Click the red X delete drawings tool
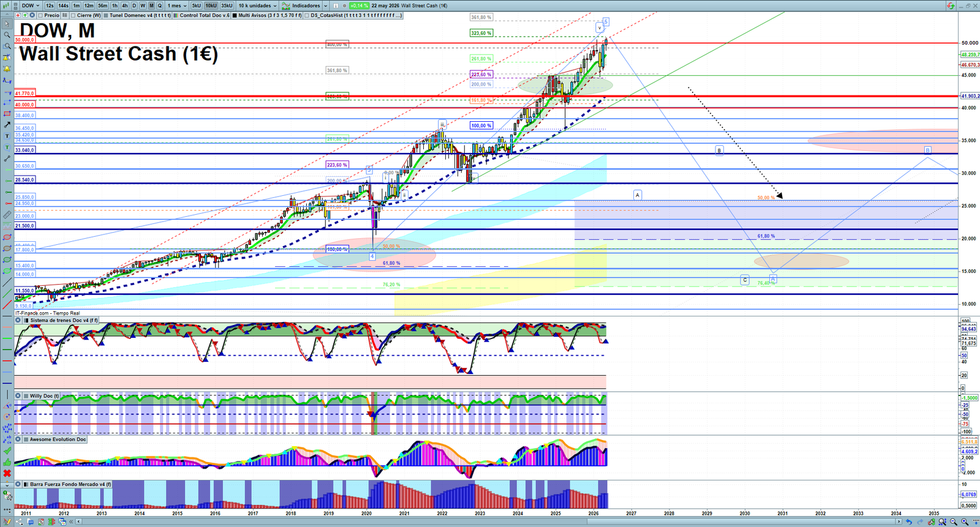 coord(7,473)
